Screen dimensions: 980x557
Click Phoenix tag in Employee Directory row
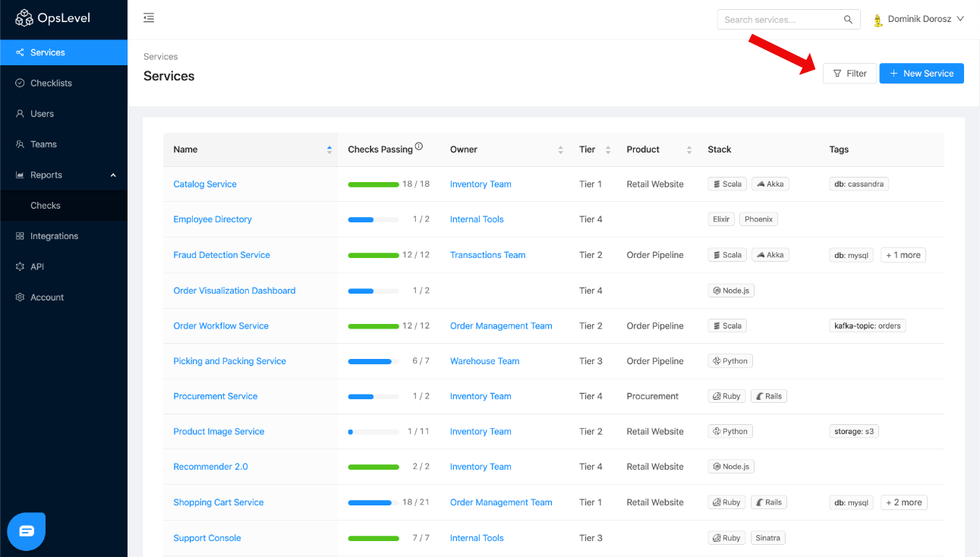point(758,219)
